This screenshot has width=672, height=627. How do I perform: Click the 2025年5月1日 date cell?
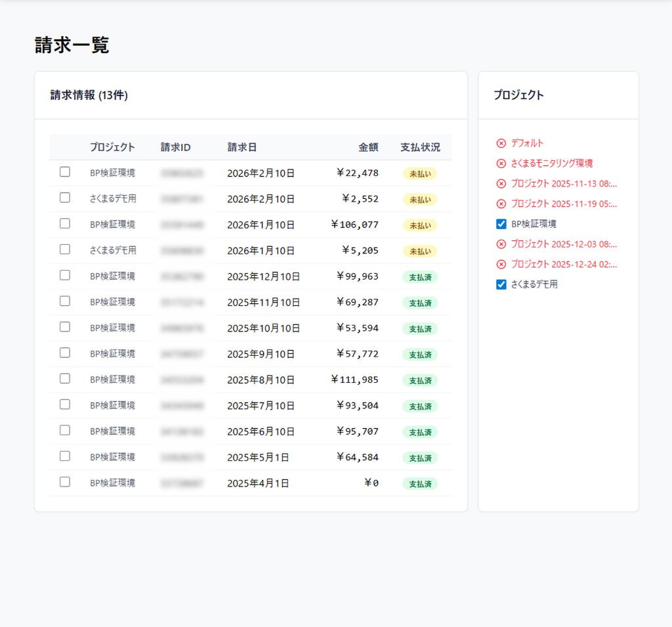258,458
